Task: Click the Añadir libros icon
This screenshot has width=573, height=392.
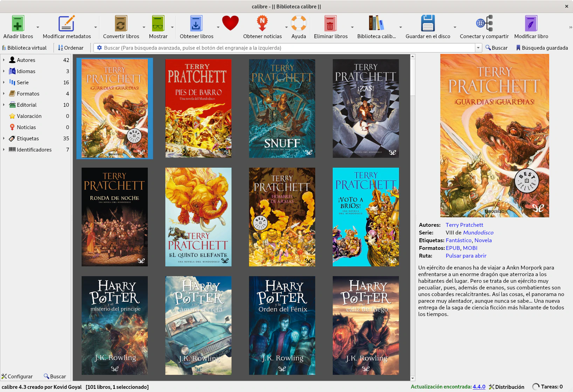Action: pyautogui.click(x=18, y=24)
